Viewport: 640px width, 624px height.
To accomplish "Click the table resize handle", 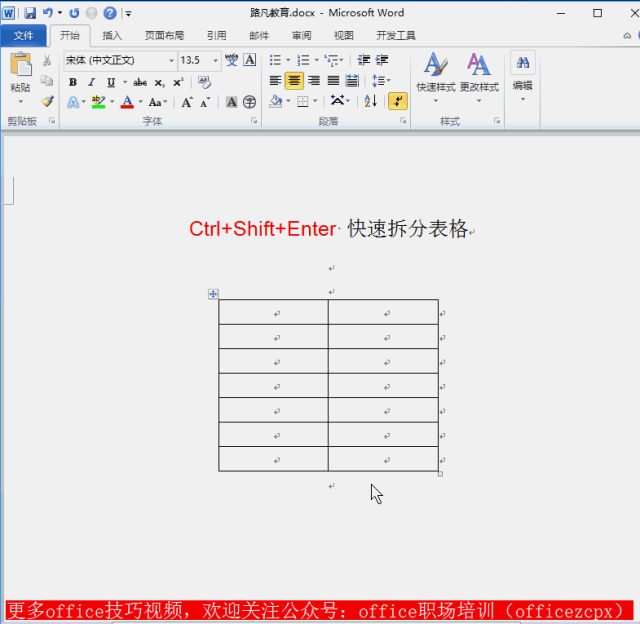I will click(440, 474).
